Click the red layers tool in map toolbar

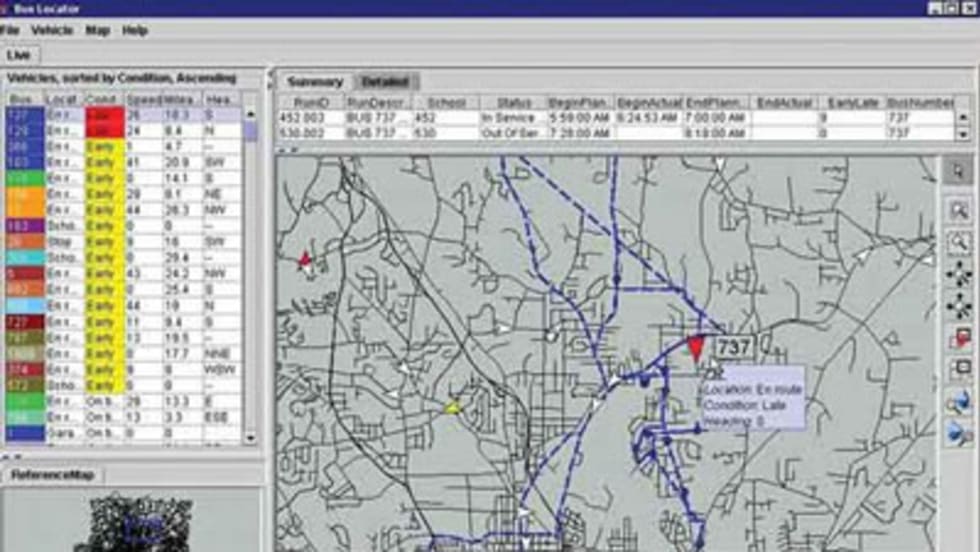point(958,338)
